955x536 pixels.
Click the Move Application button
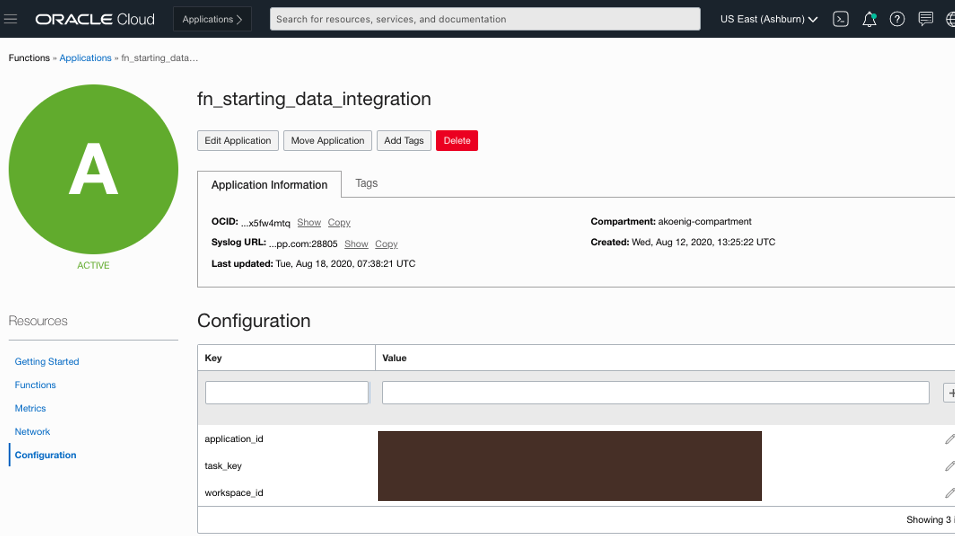pyautogui.click(x=328, y=140)
